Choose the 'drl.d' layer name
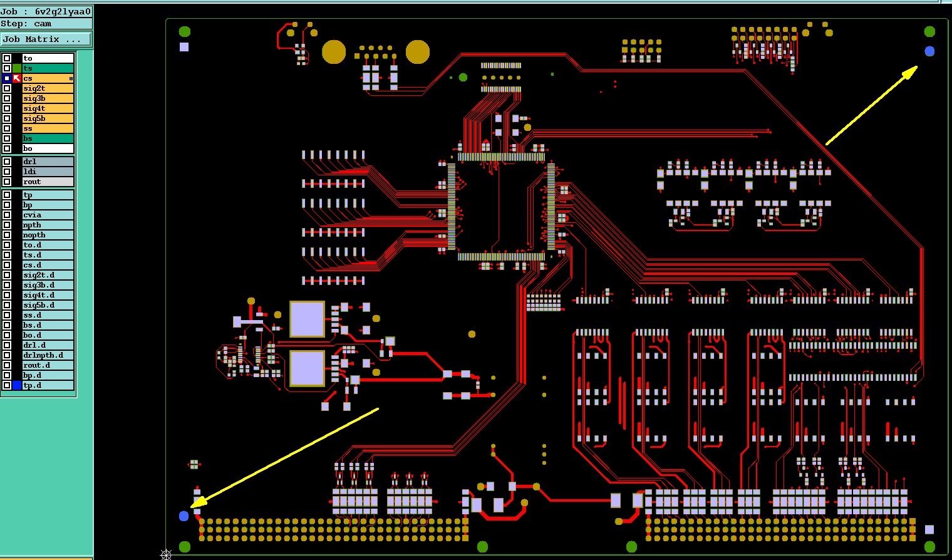This screenshot has height=560, width=952. pyautogui.click(x=48, y=345)
